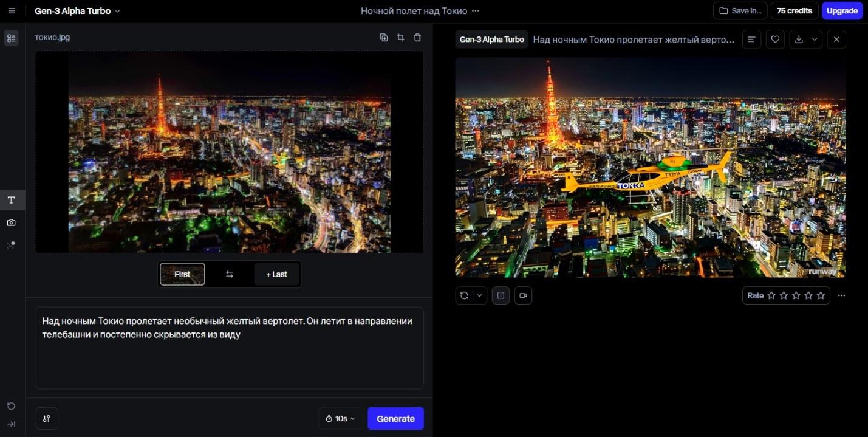Open the project title options ellipsis
This screenshot has height=437, width=868.
476,11
